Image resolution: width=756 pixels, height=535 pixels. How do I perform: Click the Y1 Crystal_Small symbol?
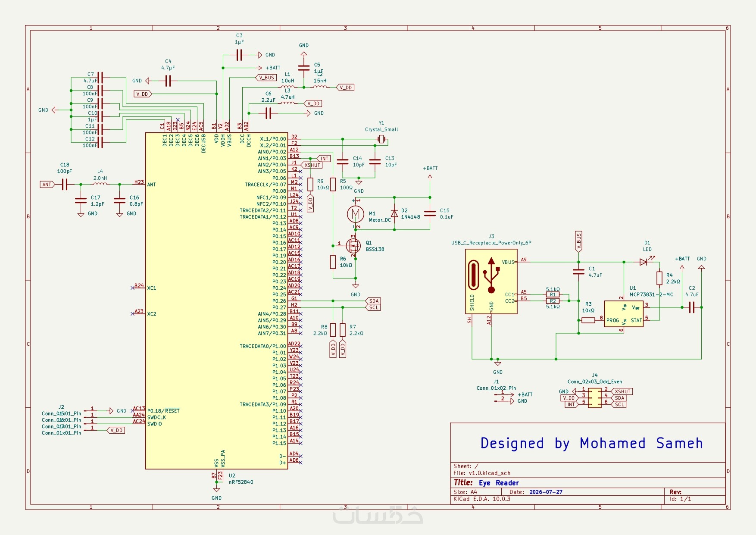(381, 139)
